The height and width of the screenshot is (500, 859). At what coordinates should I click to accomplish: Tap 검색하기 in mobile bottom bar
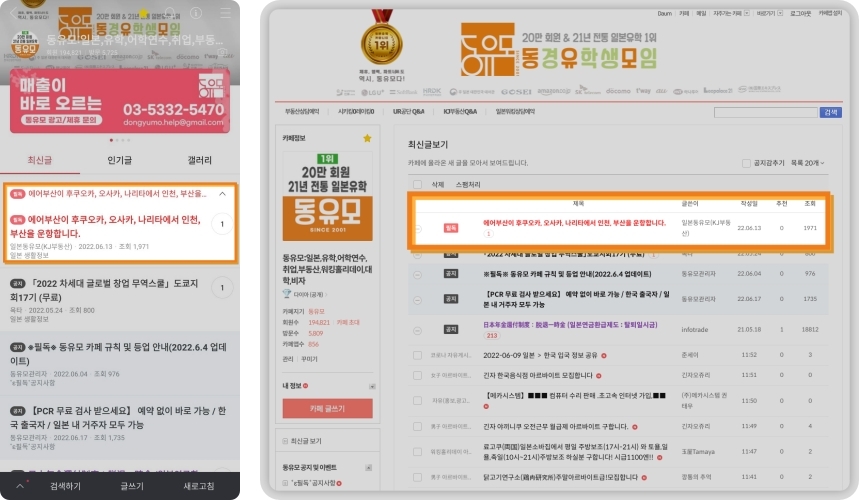coord(65,486)
